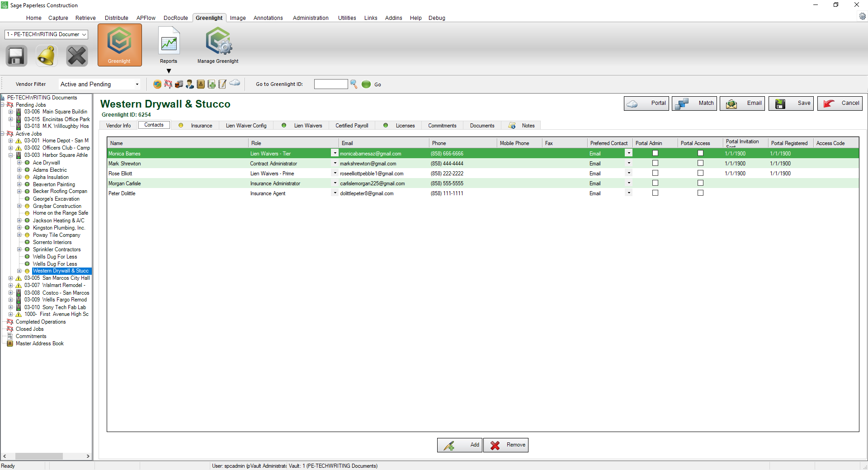Viewport: 868px width, 470px height.
Task: Click the magnifier search icon by Greenlight ID
Action: [x=354, y=84]
